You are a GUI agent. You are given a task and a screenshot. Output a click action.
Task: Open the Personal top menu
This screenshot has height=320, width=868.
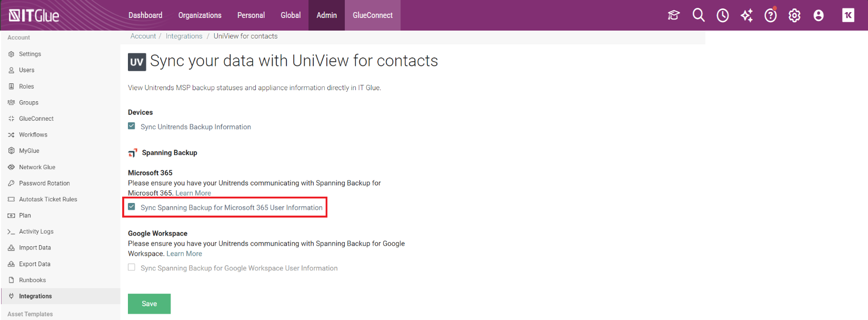(x=251, y=15)
